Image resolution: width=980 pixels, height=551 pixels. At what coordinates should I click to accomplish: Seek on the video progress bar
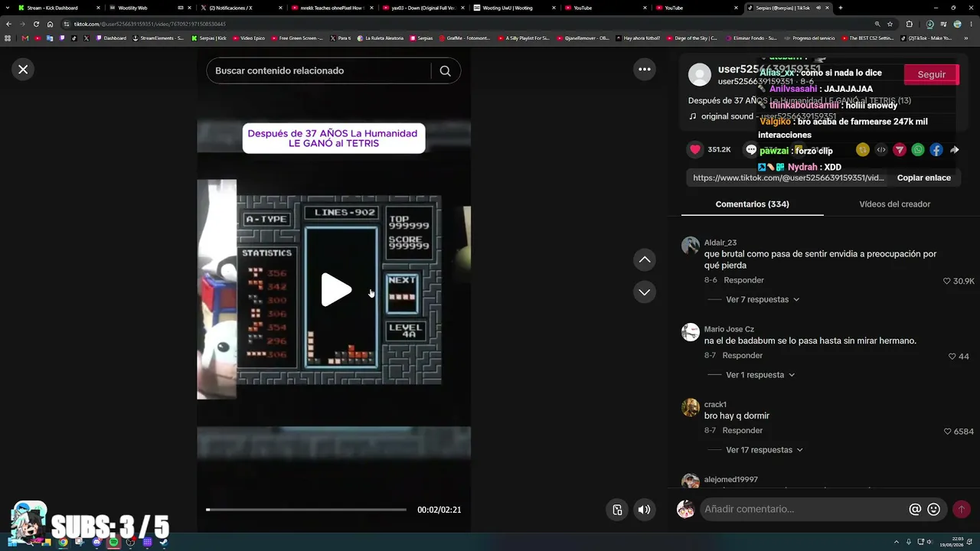pos(306,510)
